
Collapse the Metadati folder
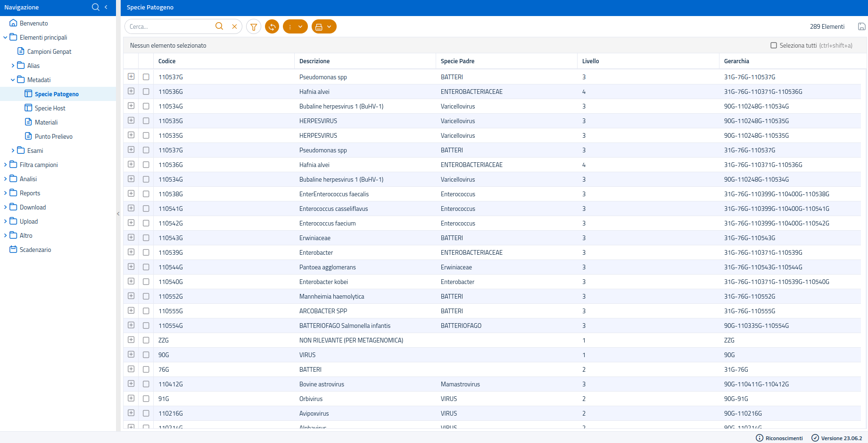click(13, 80)
